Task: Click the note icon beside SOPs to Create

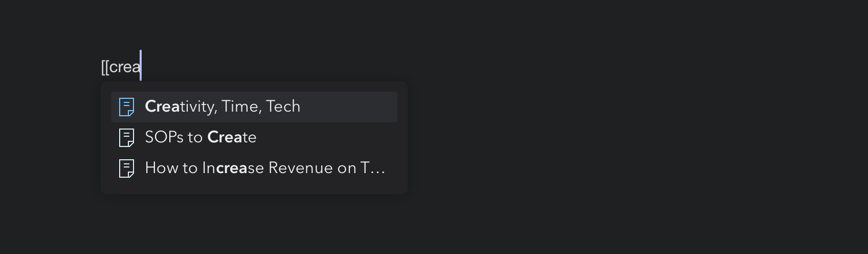Action: point(126,138)
